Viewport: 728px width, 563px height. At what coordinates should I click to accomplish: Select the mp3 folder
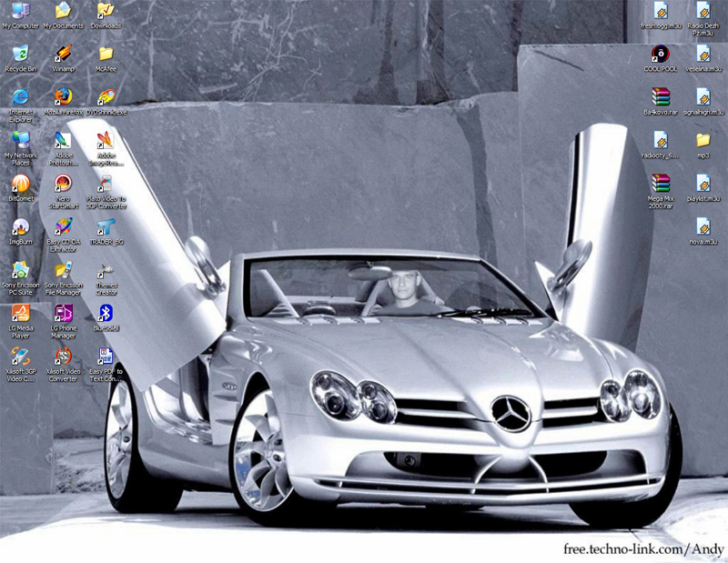pos(703,140)
